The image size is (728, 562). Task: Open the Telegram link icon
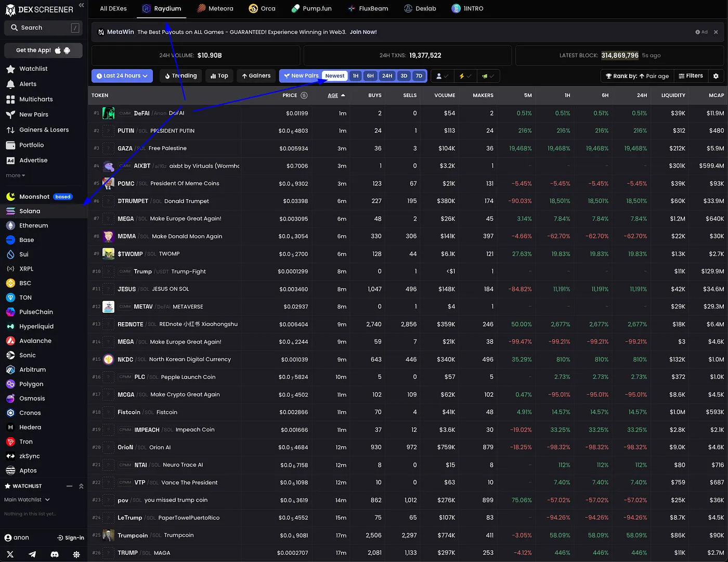tap(32, 554)
